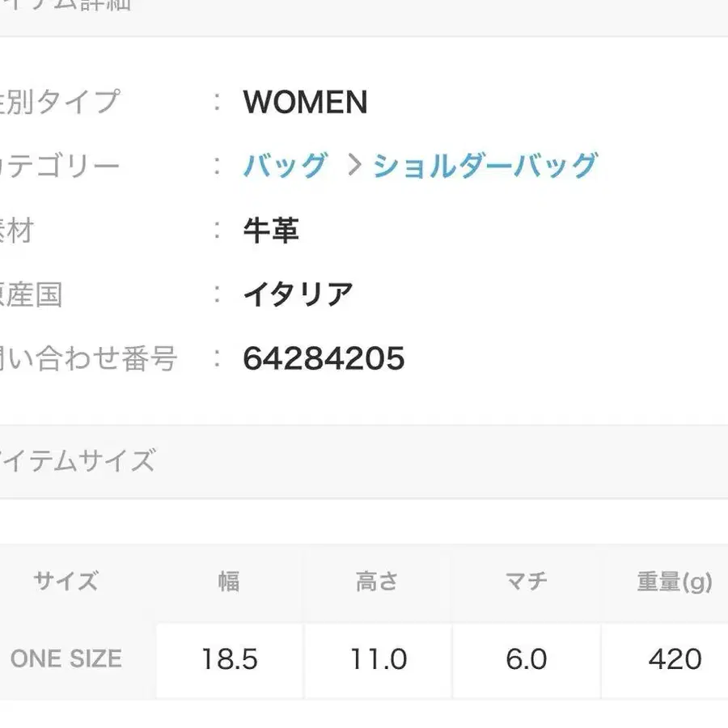Screen dimensions: 728x728
Task: Click the 重量(g) column header
Action: pyautogui.click(x=674, y=581)
